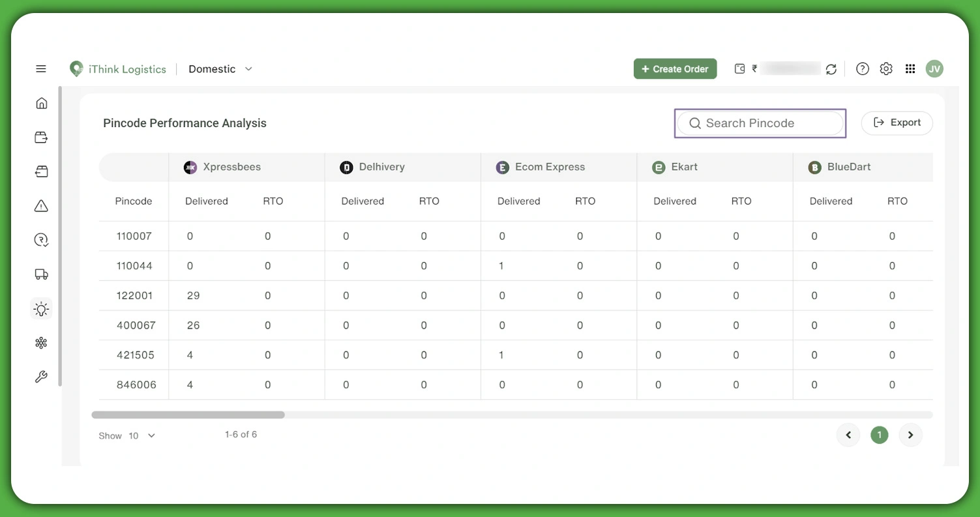Click the next page chevron in pagination
The width and height of the screenshot is (980, 517).
[910, 435]
